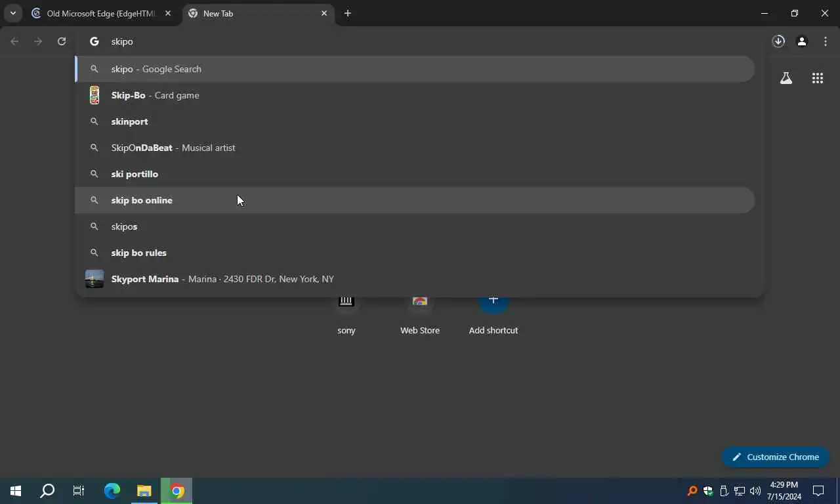This screenshot has width=840, height=504.
Task: Close the Old Microsoft Edge tab
Action: [168, 13]
